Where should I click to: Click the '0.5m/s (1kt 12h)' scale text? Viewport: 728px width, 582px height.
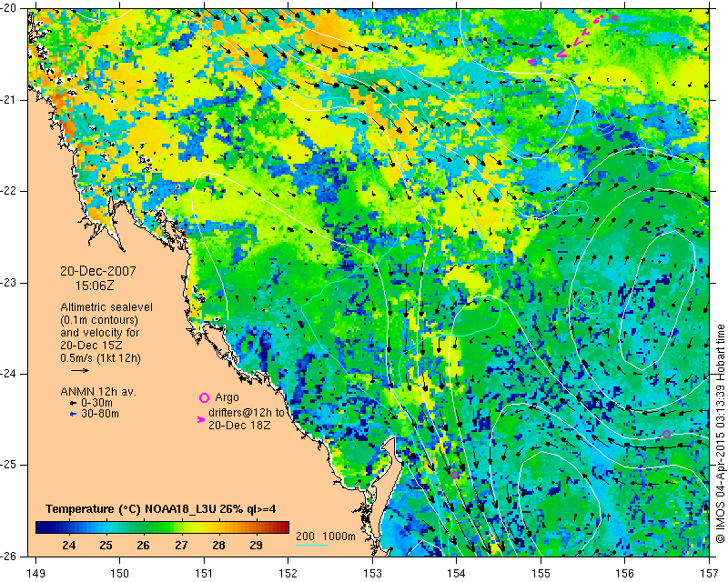(x=100, y=358)
